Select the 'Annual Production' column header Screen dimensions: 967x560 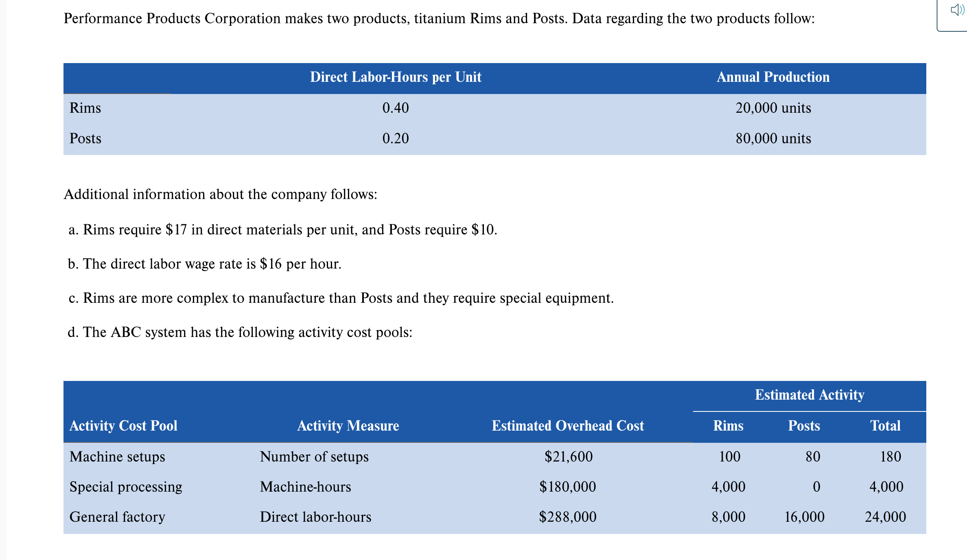(x=773, y=77)
